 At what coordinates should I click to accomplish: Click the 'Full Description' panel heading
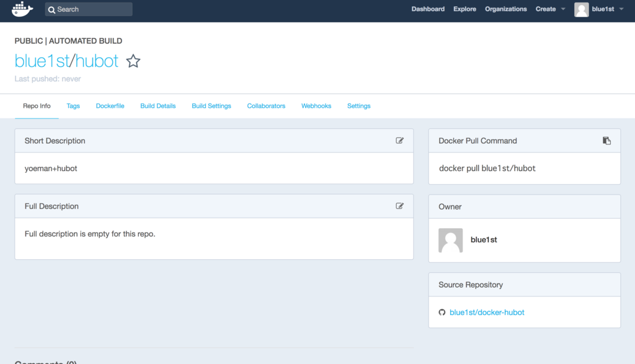point(51,206)
